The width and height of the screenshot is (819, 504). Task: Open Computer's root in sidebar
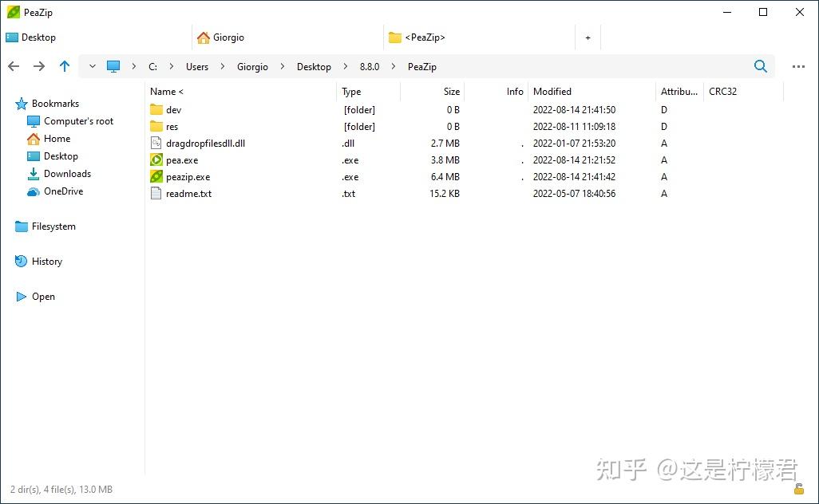coord(78,121)
